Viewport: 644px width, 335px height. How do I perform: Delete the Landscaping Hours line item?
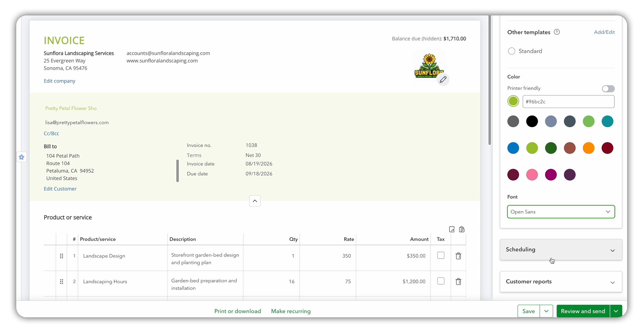point(458,281)
